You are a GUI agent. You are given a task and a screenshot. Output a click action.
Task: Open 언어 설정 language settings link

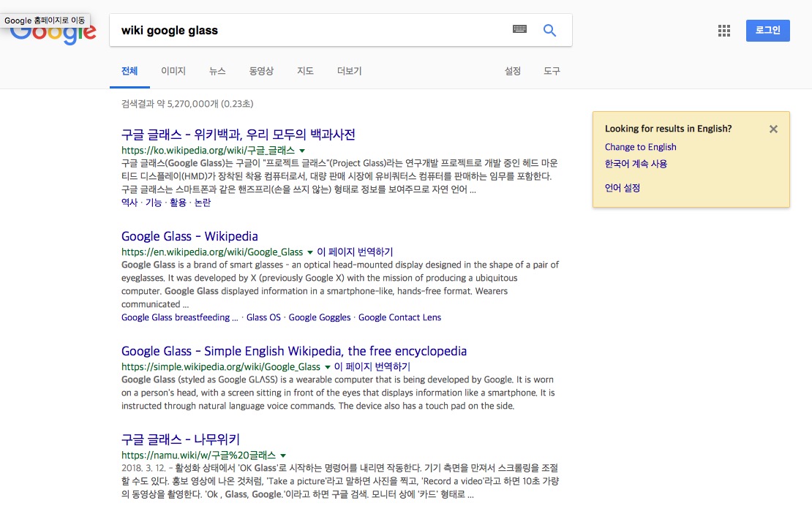click(623, 188)
